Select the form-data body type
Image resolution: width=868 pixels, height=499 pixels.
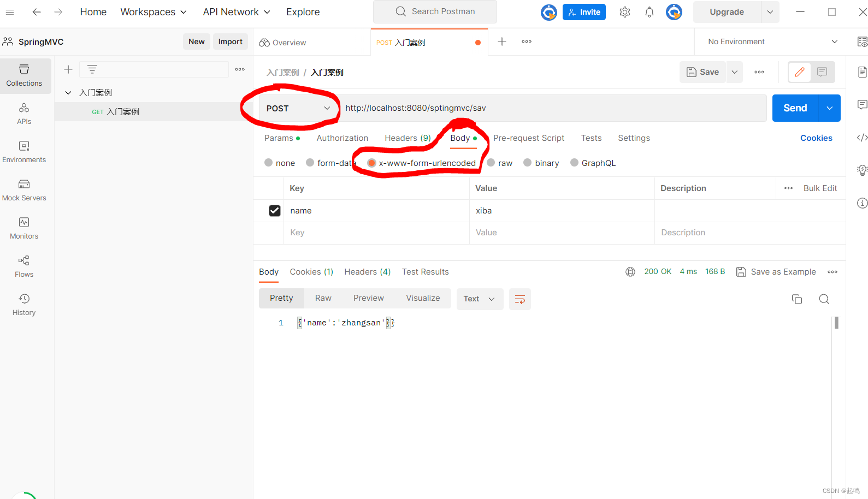coord(310,163)
